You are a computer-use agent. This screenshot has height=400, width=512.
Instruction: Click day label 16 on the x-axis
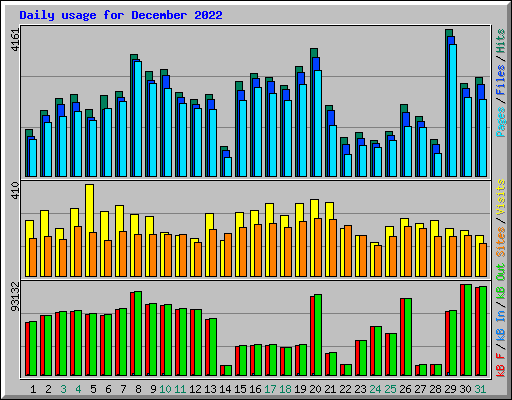click(255, 389)
